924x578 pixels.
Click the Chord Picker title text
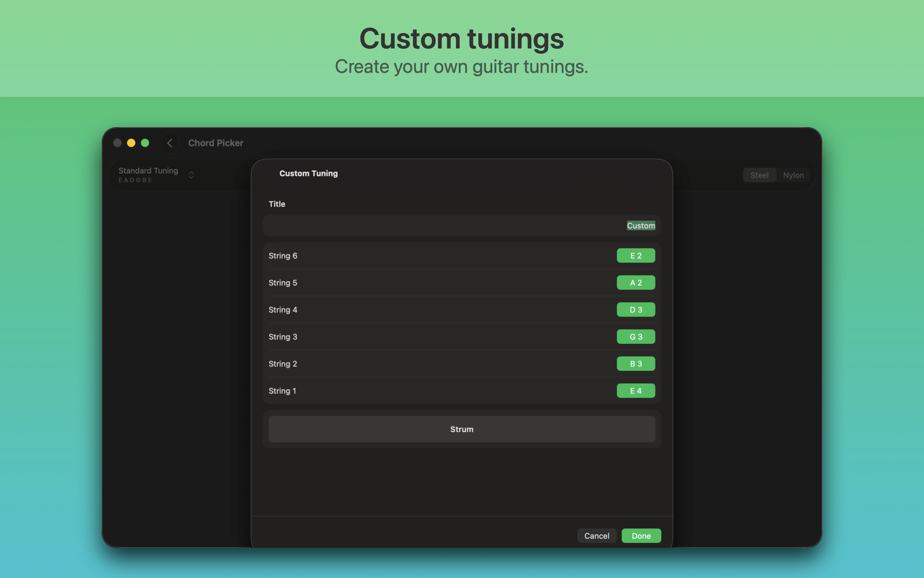tap(216, 143)
